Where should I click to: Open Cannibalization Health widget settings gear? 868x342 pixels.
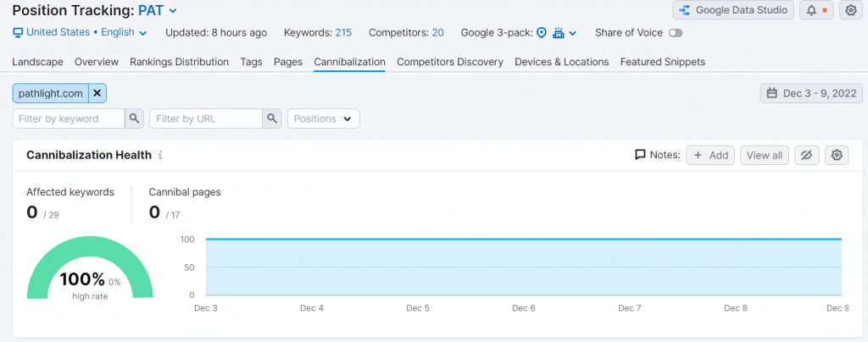(x=837, y=155)
